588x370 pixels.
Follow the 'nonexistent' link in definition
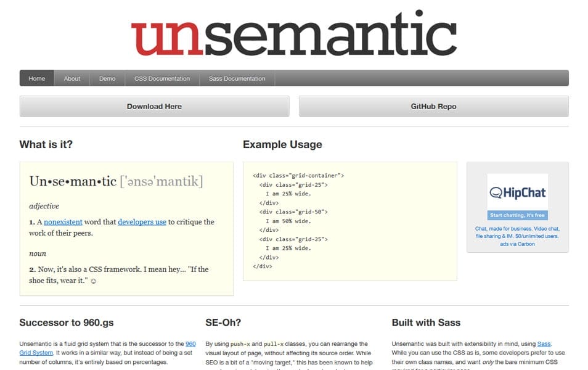[x=63, y=222]
